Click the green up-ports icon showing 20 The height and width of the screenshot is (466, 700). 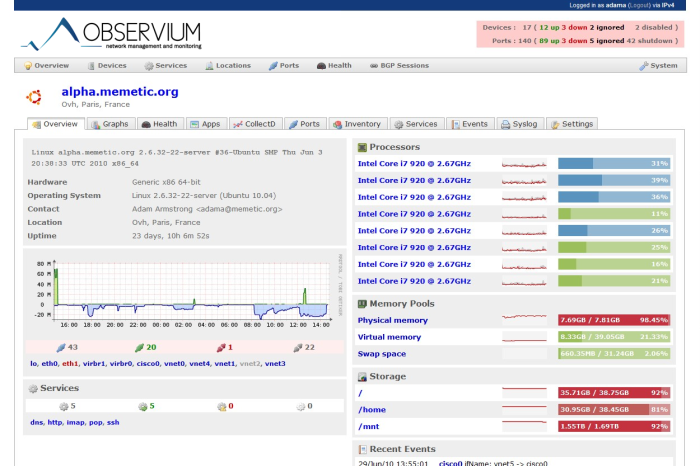(x=139, y=347)
